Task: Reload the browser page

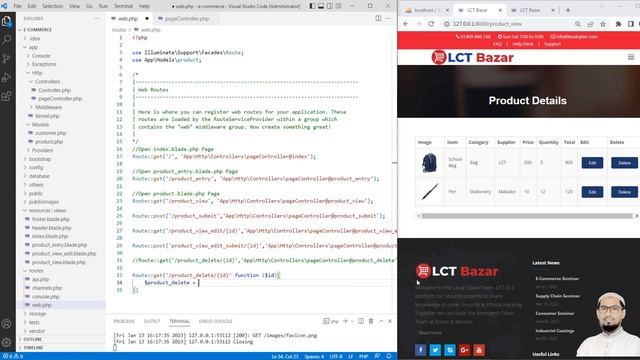Action: [431, 24]
